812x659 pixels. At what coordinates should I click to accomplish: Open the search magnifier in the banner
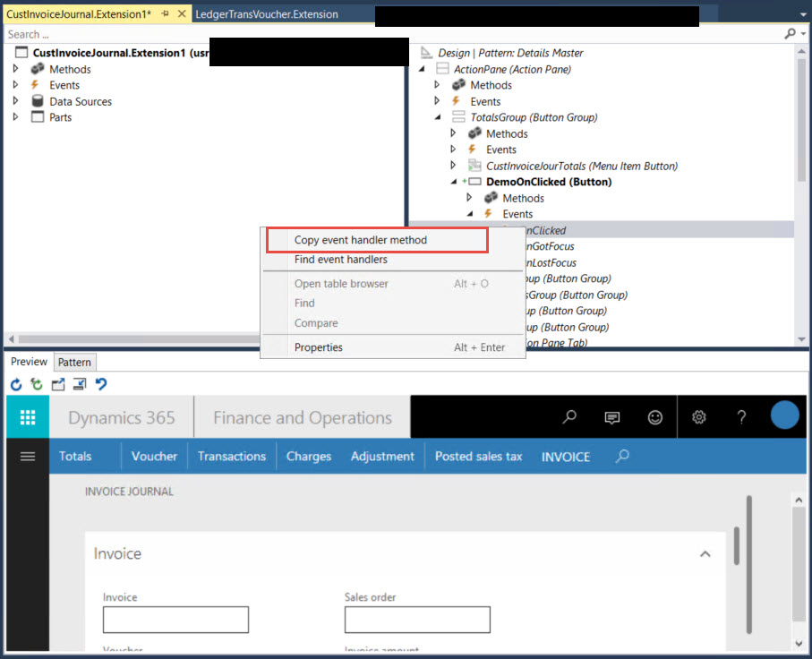(x=569, y=416)
